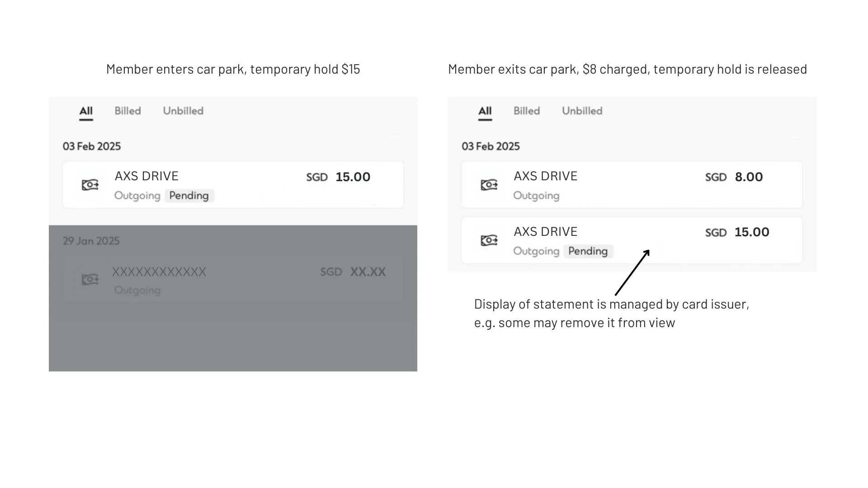Viewport: 868px width, 488px height.
Task: Select the All tab in the left statement panel
Action: coord(86,111)
